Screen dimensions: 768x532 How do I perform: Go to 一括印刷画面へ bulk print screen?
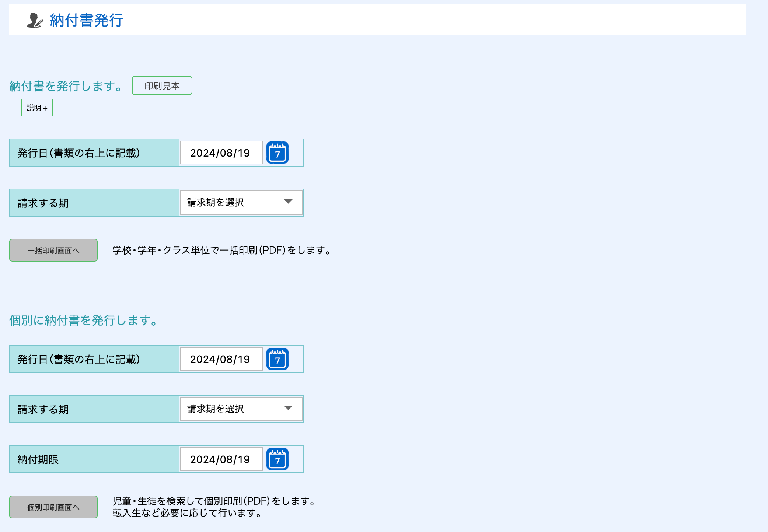tap(53, 251)
